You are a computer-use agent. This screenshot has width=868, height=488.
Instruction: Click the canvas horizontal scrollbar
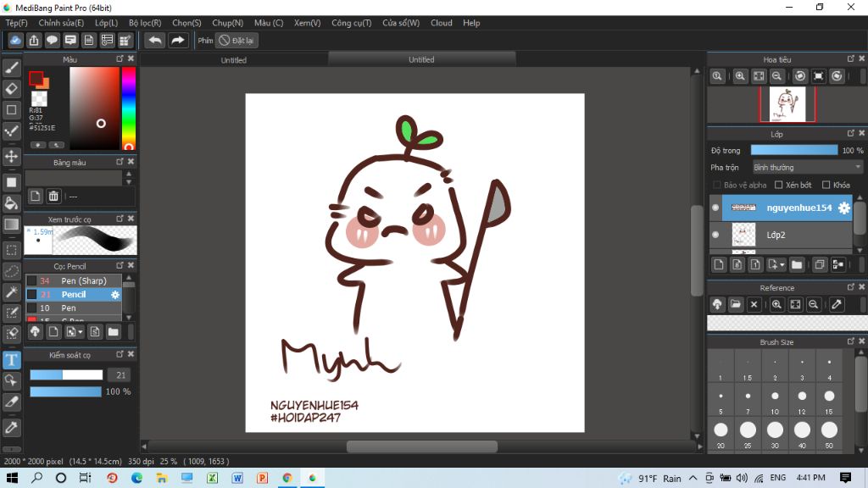click(x=422, y=446)
